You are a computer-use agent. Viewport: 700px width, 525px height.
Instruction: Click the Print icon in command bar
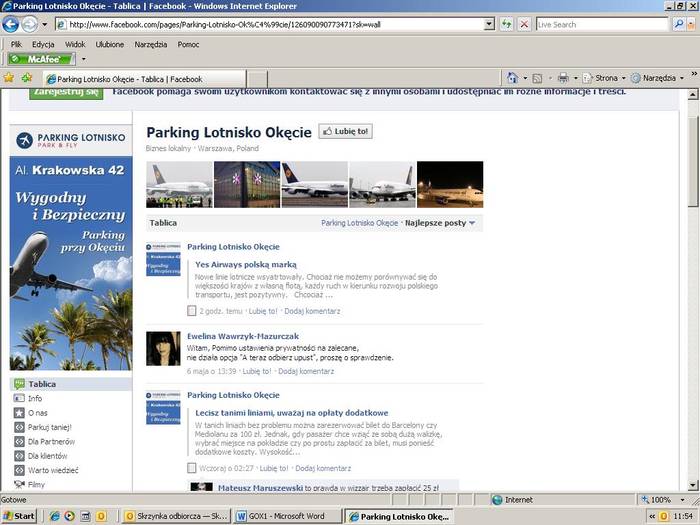[563, 78]
